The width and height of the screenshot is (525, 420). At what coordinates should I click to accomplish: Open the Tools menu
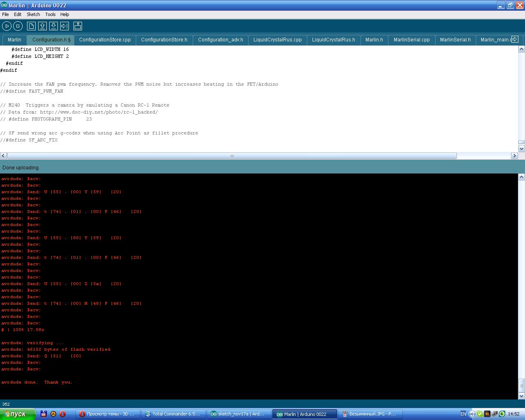(x=50, y=14)
